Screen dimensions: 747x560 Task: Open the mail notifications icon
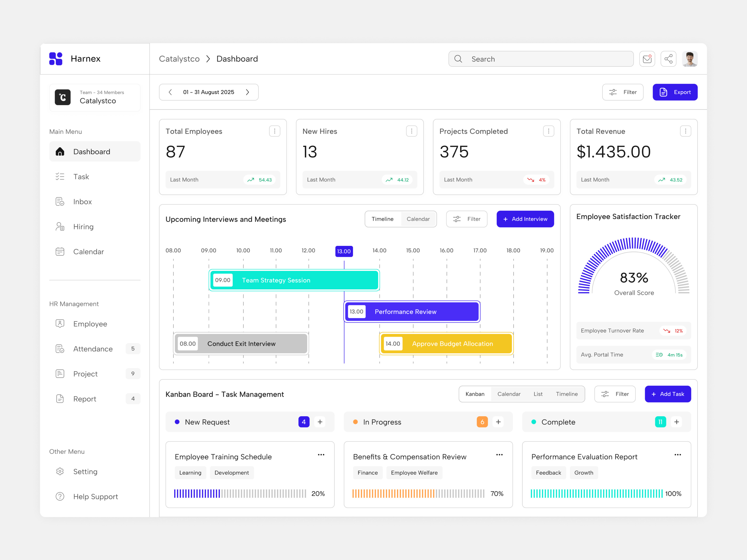(x=647, y=59)
